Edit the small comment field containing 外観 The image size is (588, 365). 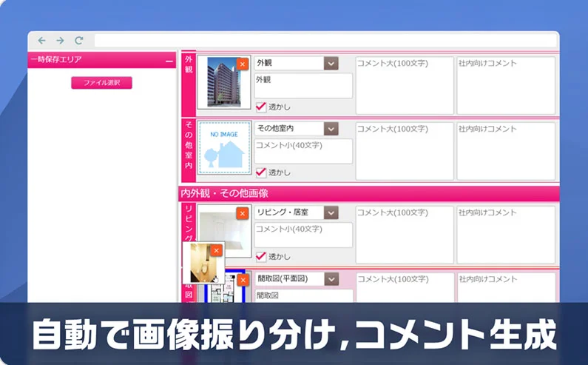tap(303, 86)
